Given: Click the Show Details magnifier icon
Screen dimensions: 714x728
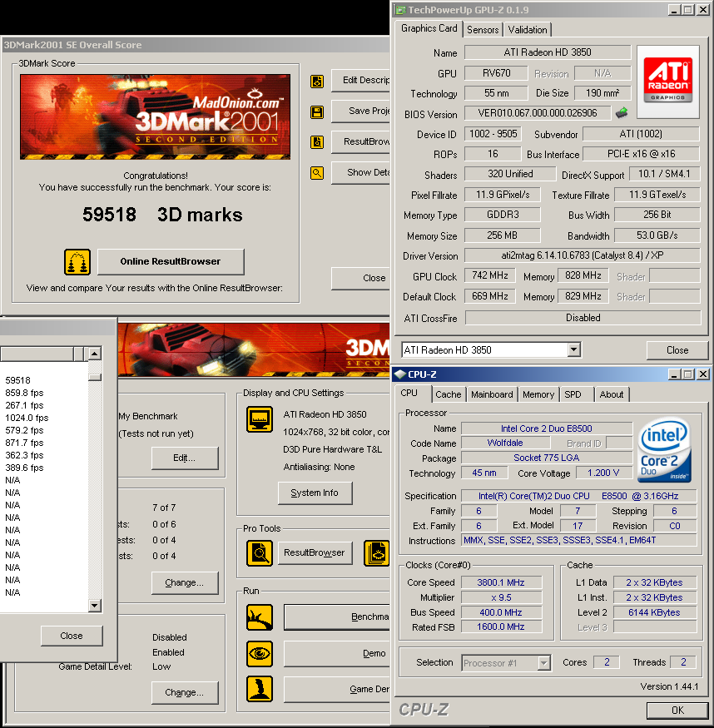Looking at the screenshot, I should click(x=317, y=173).
